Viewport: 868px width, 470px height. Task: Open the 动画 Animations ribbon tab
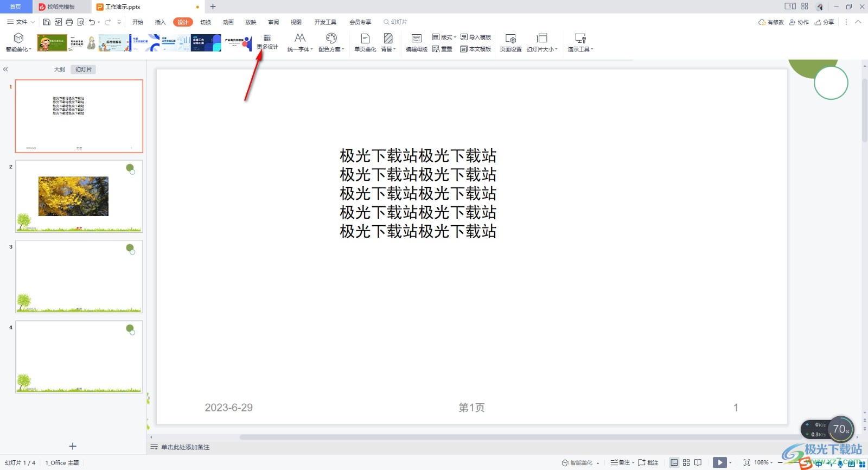pyautogui.click(x=228, y=22)
